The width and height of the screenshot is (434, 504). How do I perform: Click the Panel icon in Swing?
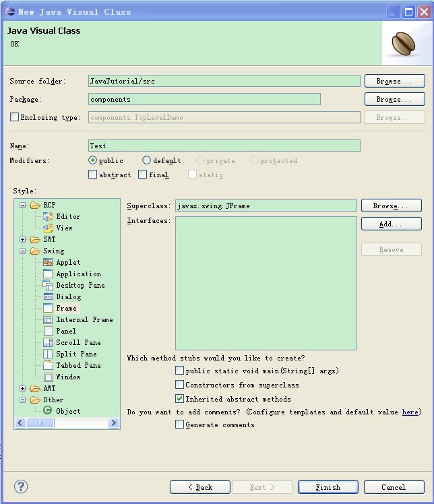48,331
